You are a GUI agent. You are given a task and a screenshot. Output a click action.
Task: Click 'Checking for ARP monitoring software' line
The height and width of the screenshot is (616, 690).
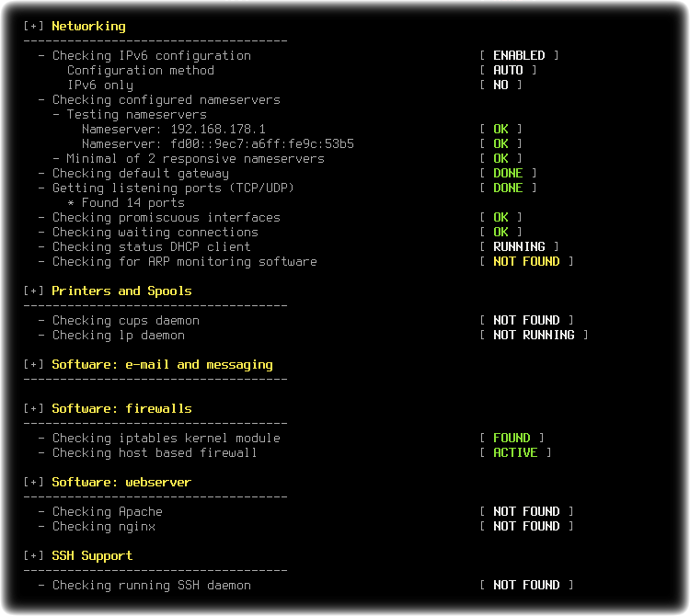(184, 262)
